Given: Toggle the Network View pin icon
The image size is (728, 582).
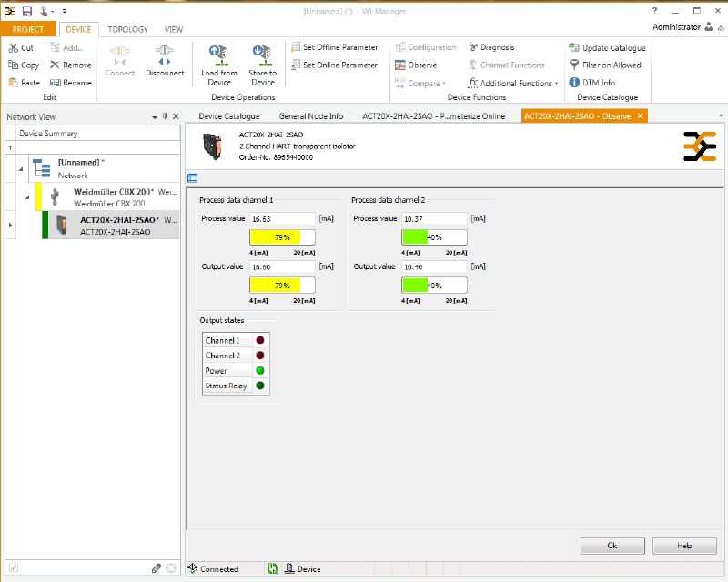Looking at the screenshot, I should pos(165,116).
